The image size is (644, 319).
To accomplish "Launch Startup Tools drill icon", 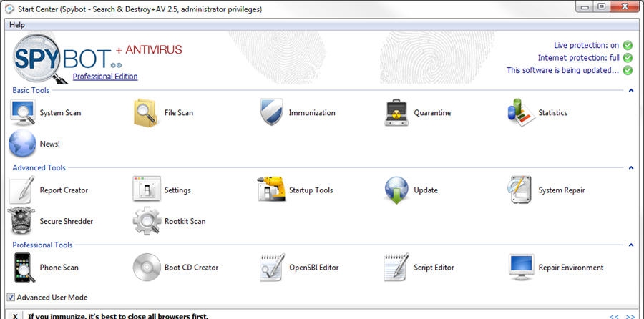I will click(x=271, y=189).
